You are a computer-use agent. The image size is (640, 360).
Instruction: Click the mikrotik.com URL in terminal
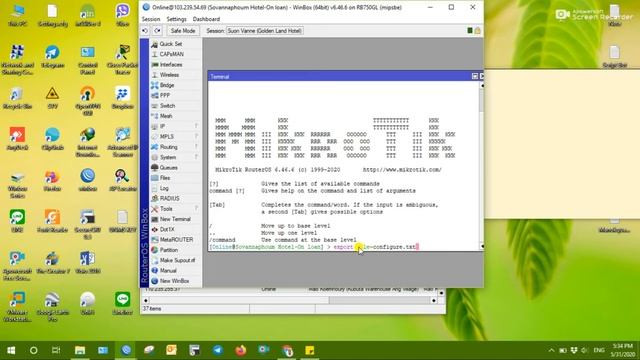402,169
